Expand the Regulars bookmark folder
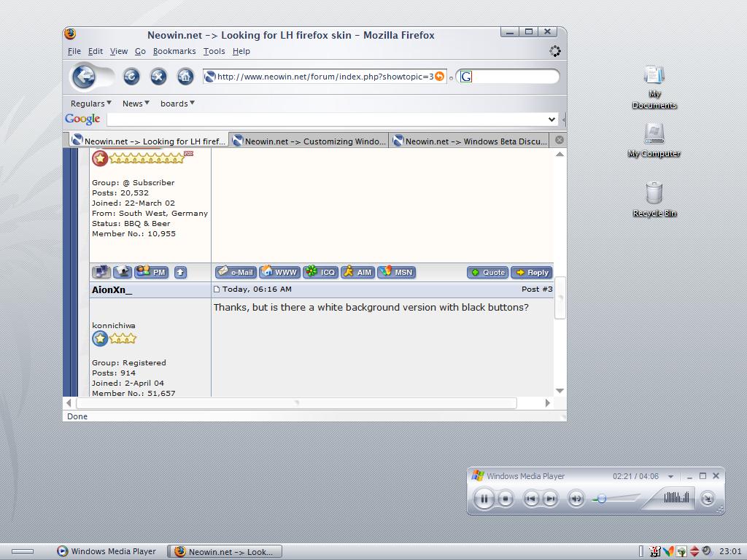The image size is (747, 560). coord(91,104)
